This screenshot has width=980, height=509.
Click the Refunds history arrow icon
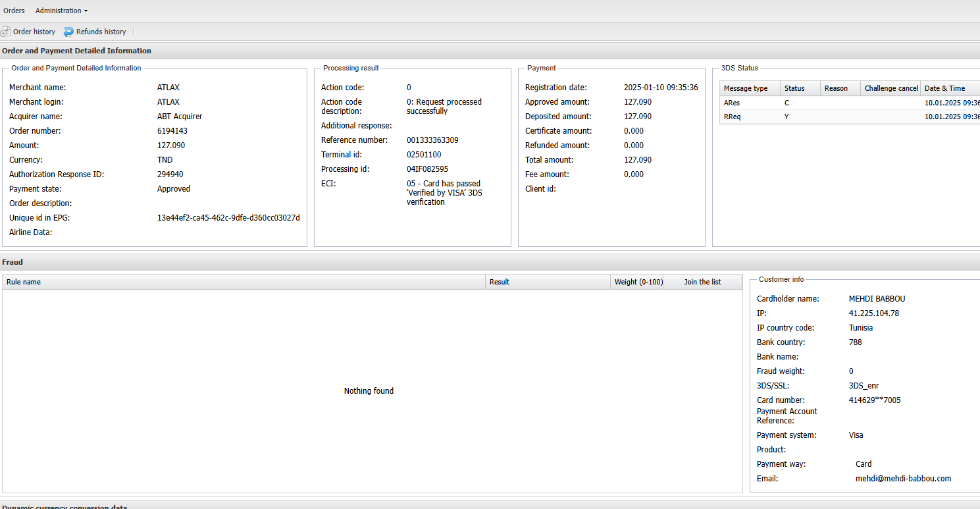pos(68,32)
